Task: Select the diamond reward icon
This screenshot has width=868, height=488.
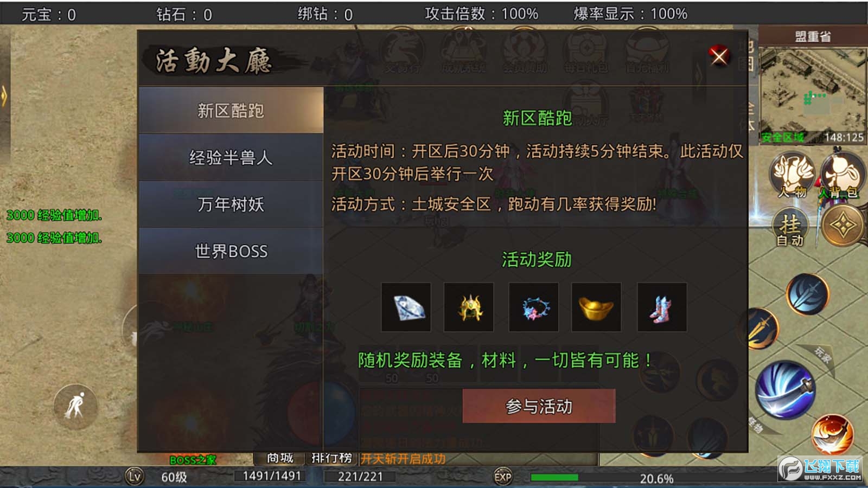Action: click(406, 307)
